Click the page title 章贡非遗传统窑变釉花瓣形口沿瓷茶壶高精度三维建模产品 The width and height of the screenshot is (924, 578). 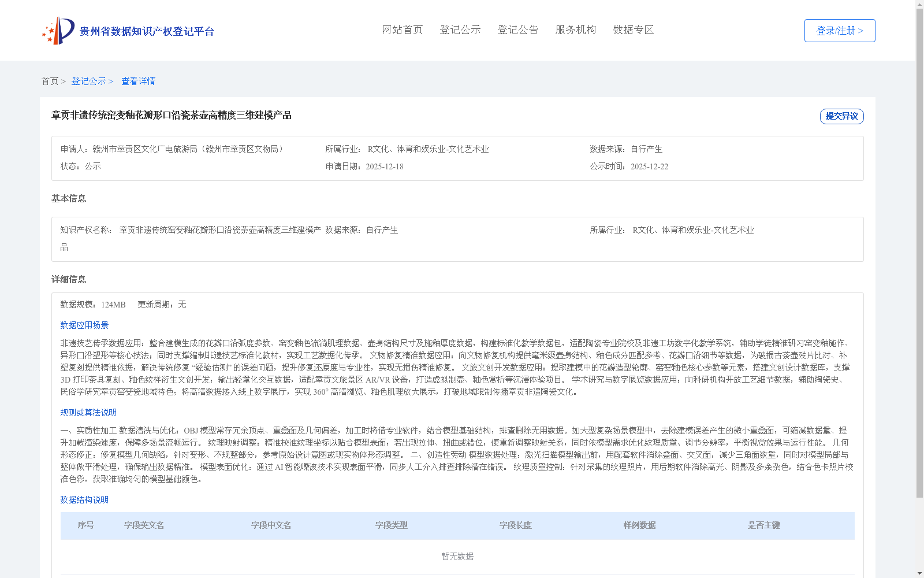[x=172, y=115]
